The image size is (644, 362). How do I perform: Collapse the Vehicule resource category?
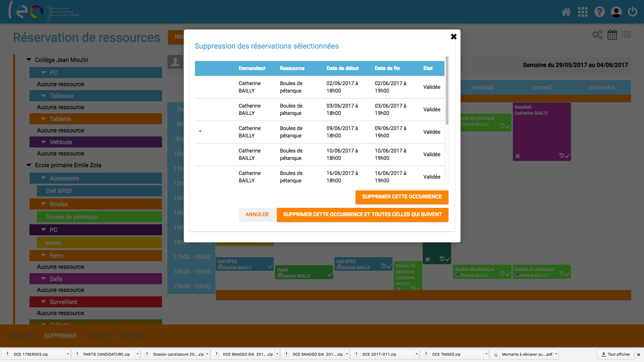click(44, 142)
